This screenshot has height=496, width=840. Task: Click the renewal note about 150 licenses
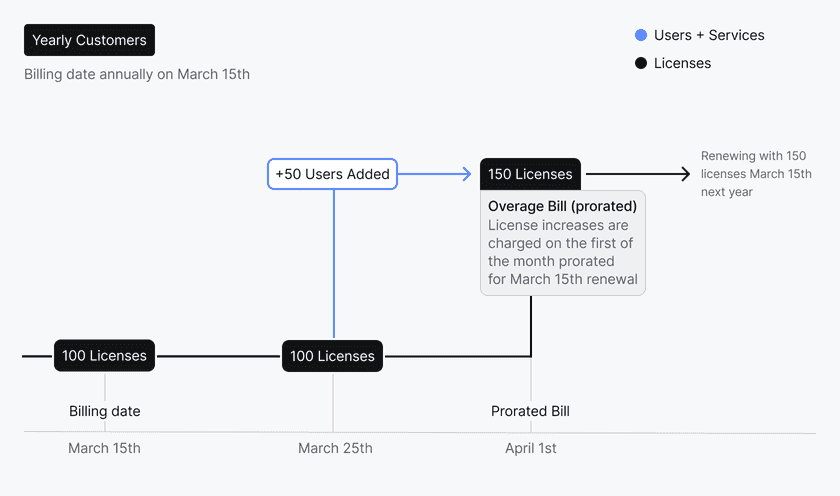pos(756,174)
